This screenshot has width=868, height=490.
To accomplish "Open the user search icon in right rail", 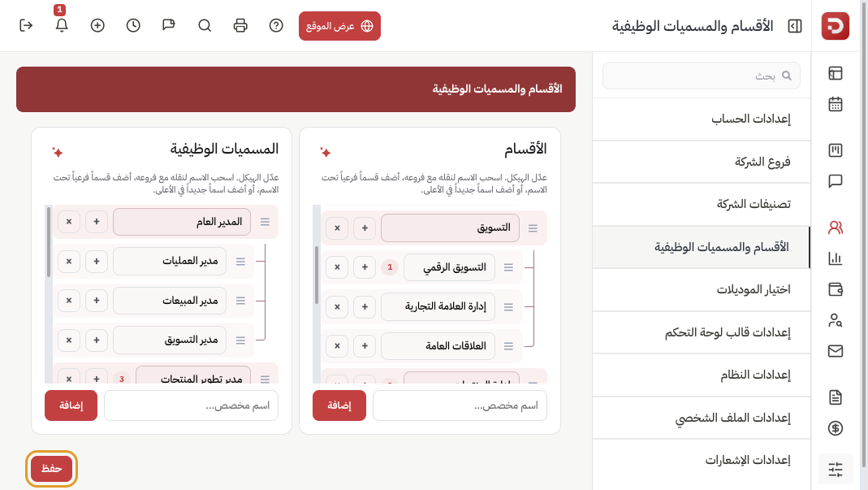I will point(836,320).
